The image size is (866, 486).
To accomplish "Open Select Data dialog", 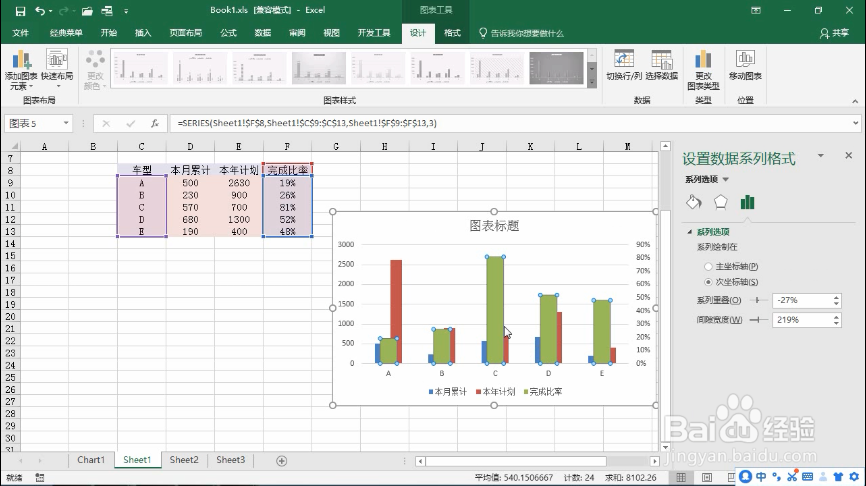I will pyautogui.click(x=661, y=65).
